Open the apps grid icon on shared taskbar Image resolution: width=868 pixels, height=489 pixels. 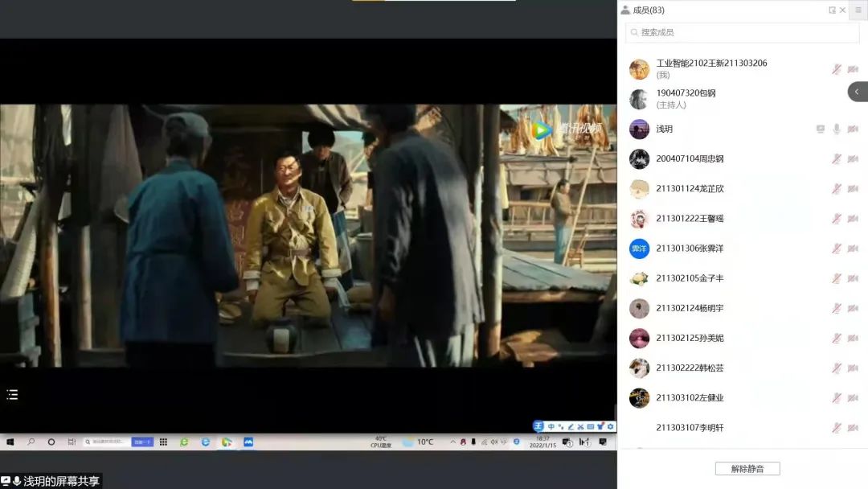[x=163, y=442]
